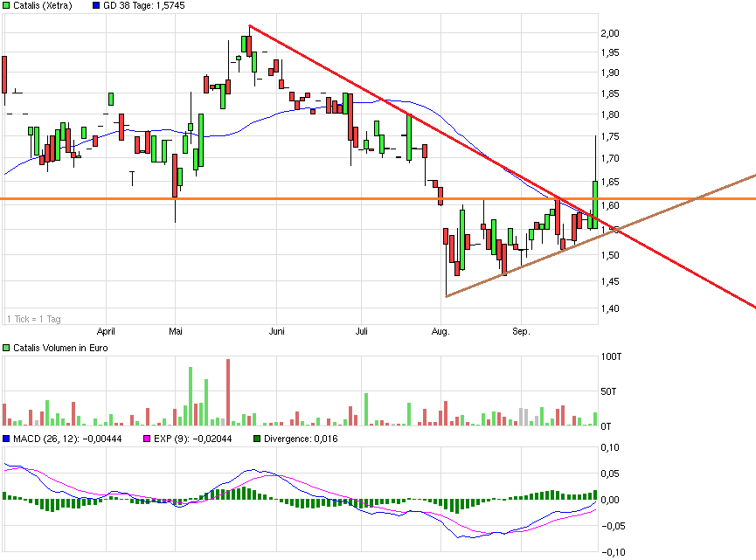Screen dimensions: 756x560
Task: Click the 'EXP (9): -0,02044' label
Action: [193, 439]
